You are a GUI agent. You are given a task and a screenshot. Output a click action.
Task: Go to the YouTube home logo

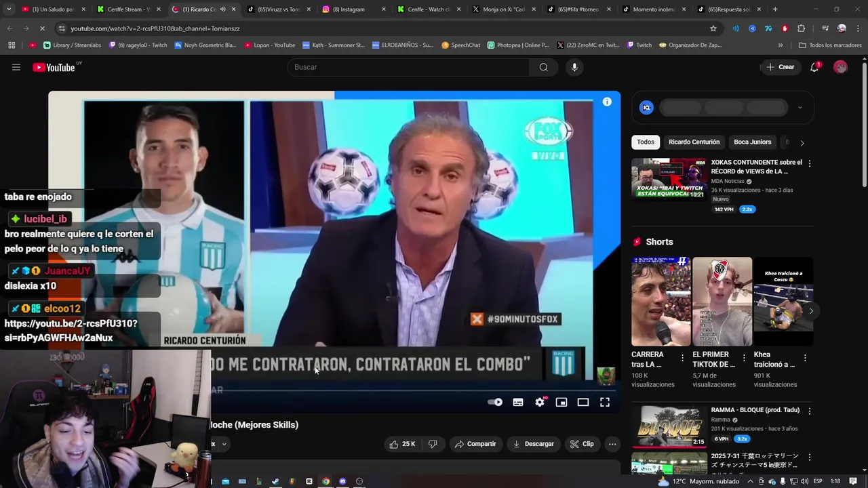(x=54, y=67)
